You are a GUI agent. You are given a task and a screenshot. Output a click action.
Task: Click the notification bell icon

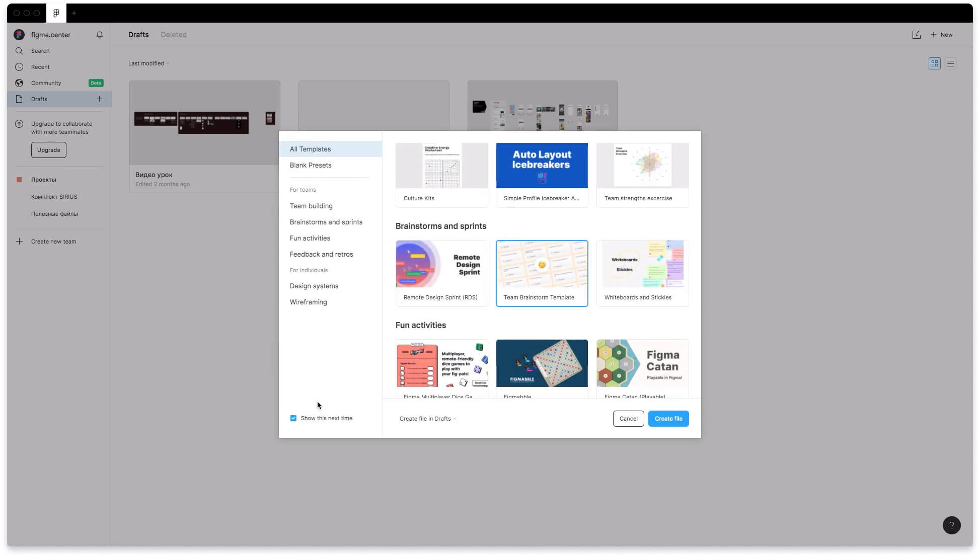click(100, 34)
